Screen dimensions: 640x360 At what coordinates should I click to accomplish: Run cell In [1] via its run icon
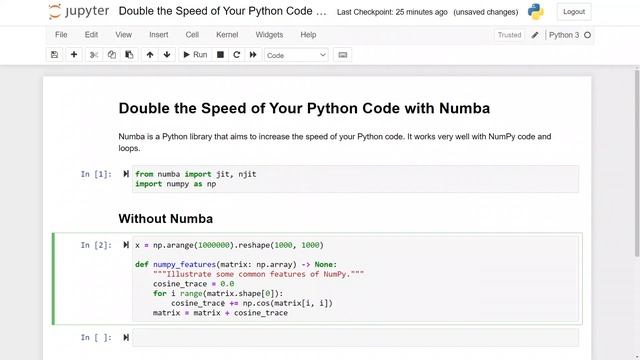click(x=126, y=174)
